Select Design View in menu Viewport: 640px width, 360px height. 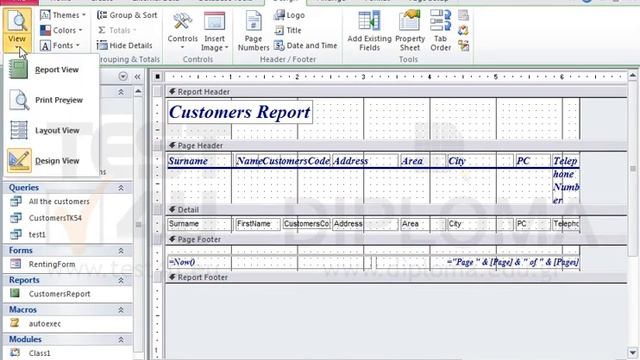pos(51,161)
